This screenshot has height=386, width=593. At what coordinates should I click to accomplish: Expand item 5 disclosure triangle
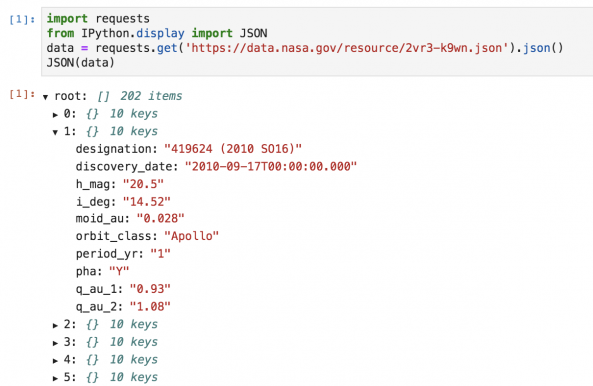point(55,378)
